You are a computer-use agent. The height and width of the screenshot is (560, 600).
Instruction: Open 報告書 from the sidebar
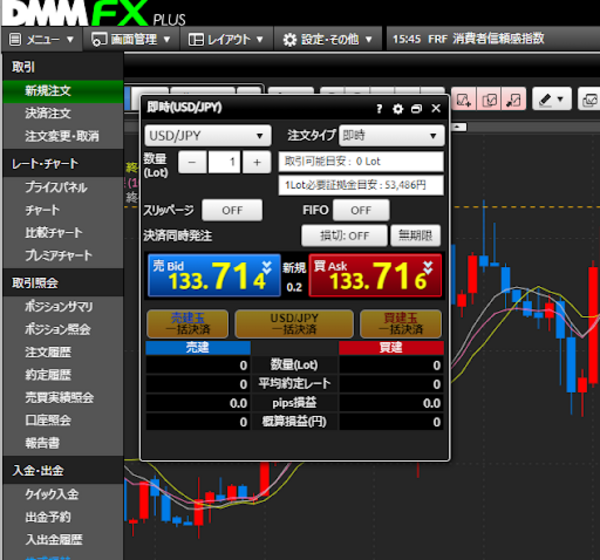click(63, 443)
